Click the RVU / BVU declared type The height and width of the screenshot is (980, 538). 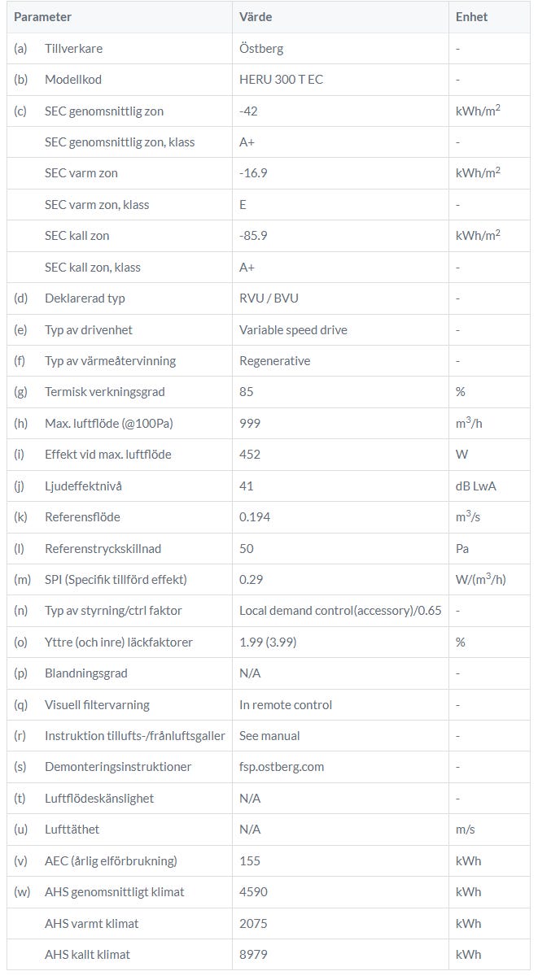[x=269, y=298]
